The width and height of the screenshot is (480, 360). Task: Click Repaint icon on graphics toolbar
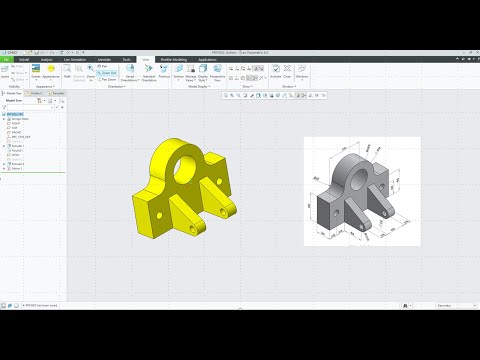245,96
